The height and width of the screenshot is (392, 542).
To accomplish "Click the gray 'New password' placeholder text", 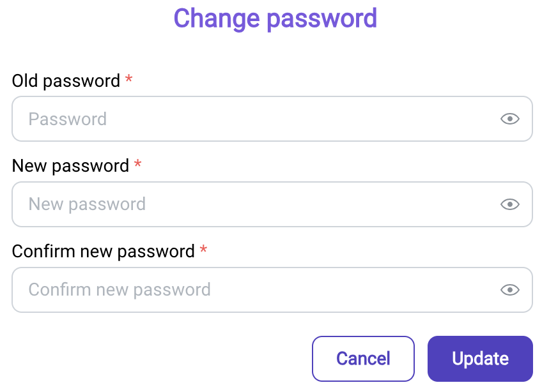I will [x=87, y=204].
